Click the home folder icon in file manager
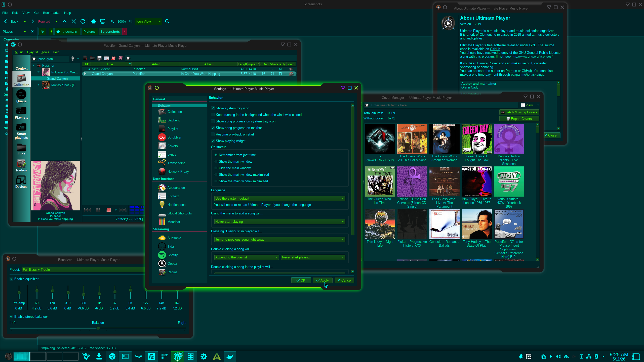This screenshot has width=644, height=362. click(94, 21)
